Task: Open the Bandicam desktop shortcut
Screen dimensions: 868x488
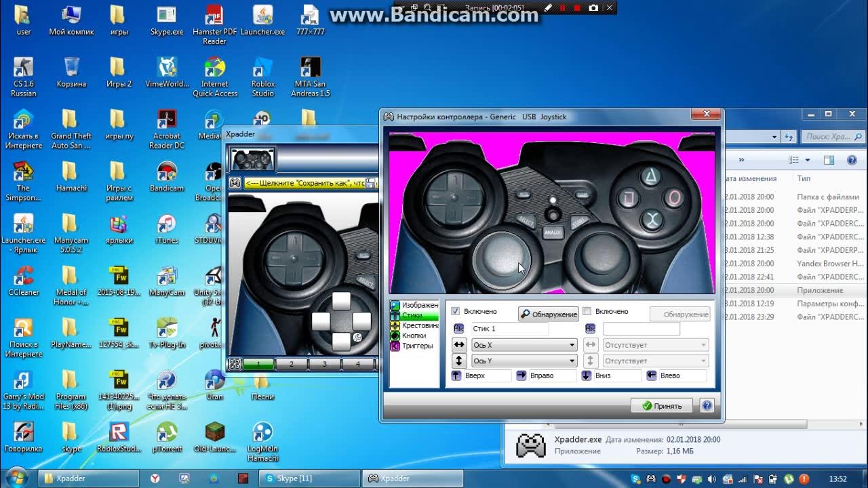Action: coord(167,178)
